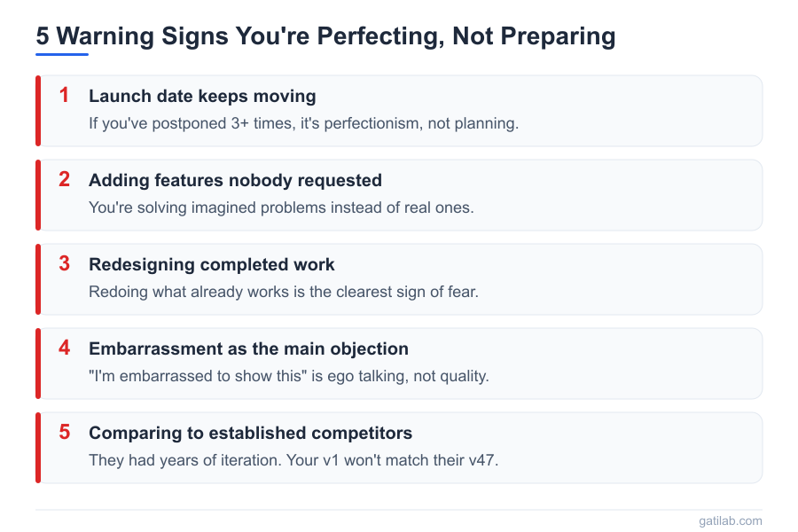Click the red number 1 badge
Image resolution: width=798 pixels, height=532 pixels.
pyautogui.click(x=64, y=96)
